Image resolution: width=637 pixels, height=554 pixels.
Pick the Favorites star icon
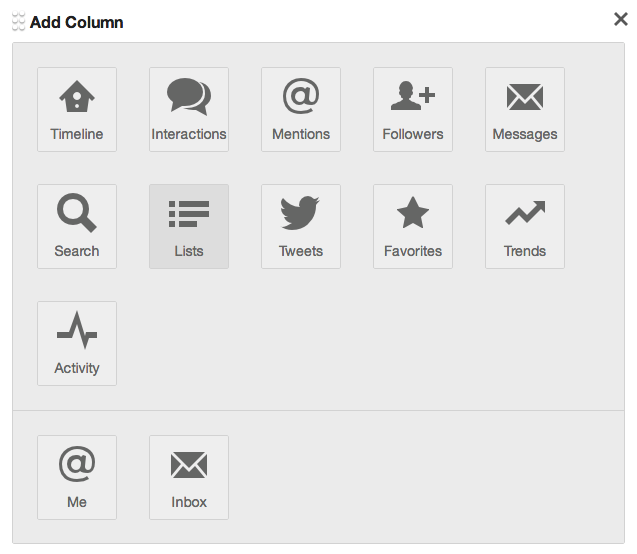pyautogui.click(x=413, y=212)
